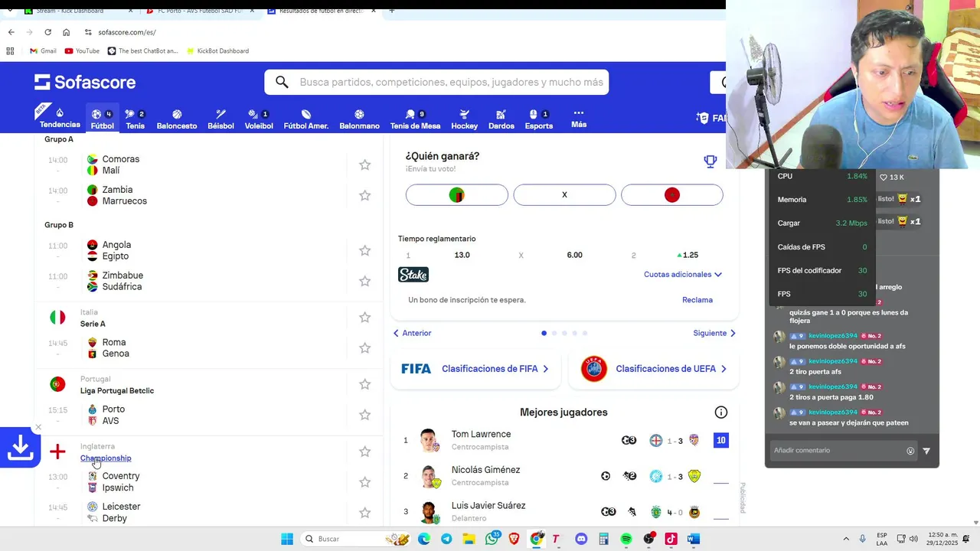
Task: Favorite the Roma vs Genoa match
Action: coord(365,347)
